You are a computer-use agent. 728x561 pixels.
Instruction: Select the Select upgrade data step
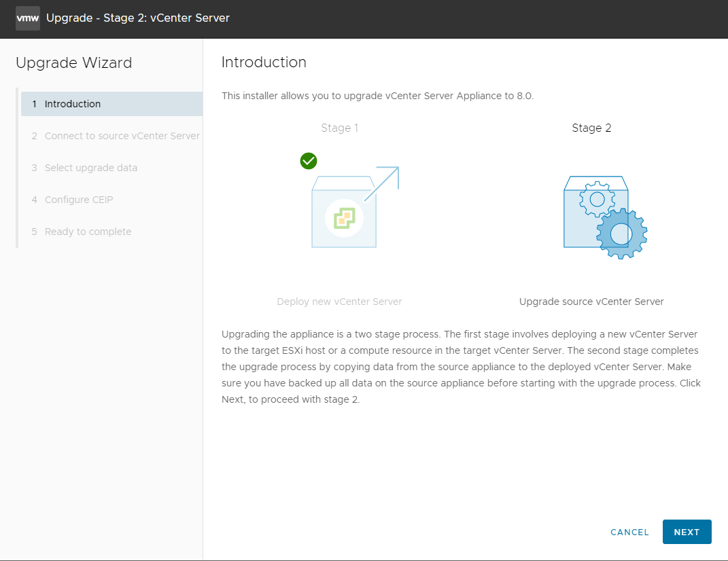pos(112,168)
